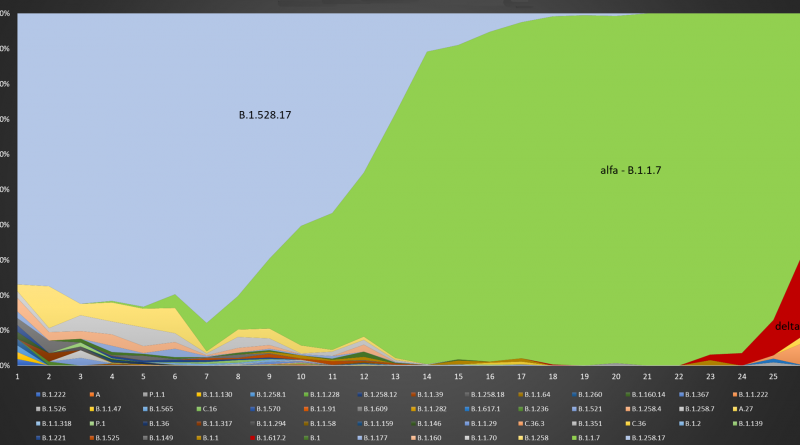Select legend entry B.1.177
Screen dimensions: 800x445
point(372,438)
